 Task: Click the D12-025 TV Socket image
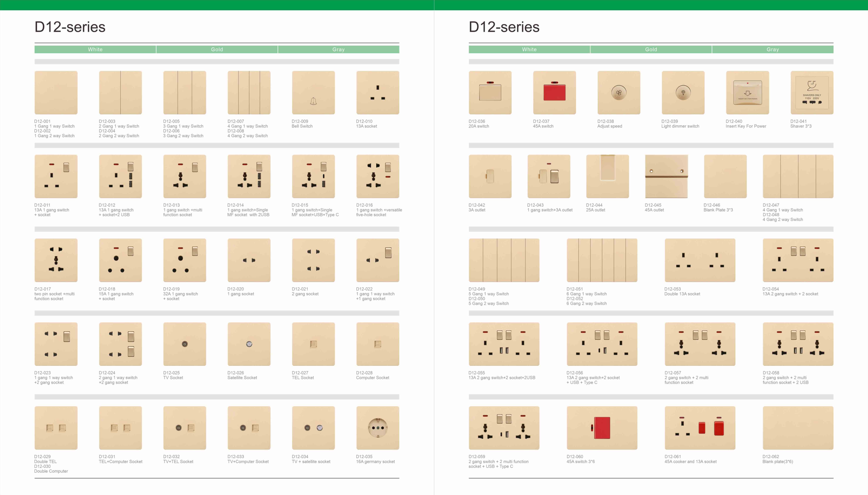(x=185, y=344)
